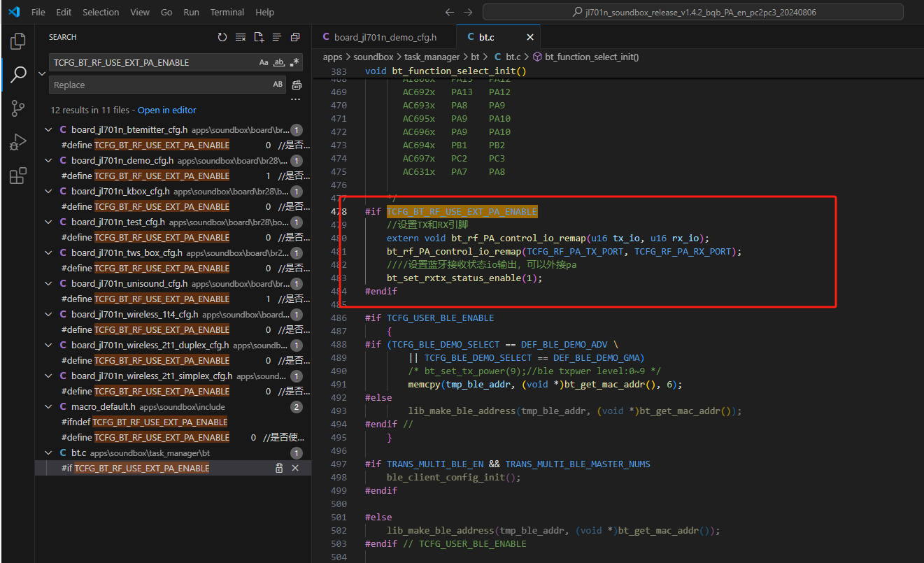Open a new search editor
The image size is (924, 563).
[259, 37]
